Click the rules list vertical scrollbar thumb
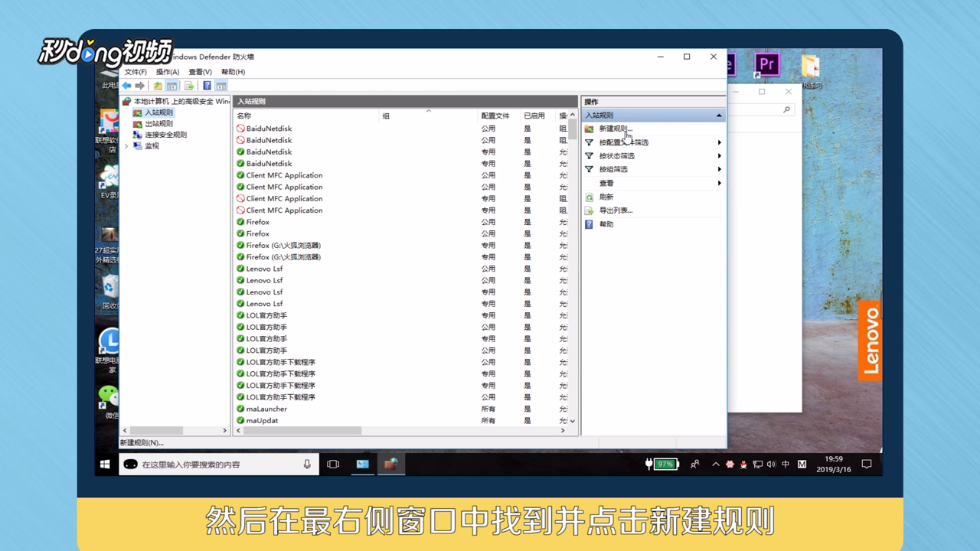This screenshot has height=551, width=980. 573,129
